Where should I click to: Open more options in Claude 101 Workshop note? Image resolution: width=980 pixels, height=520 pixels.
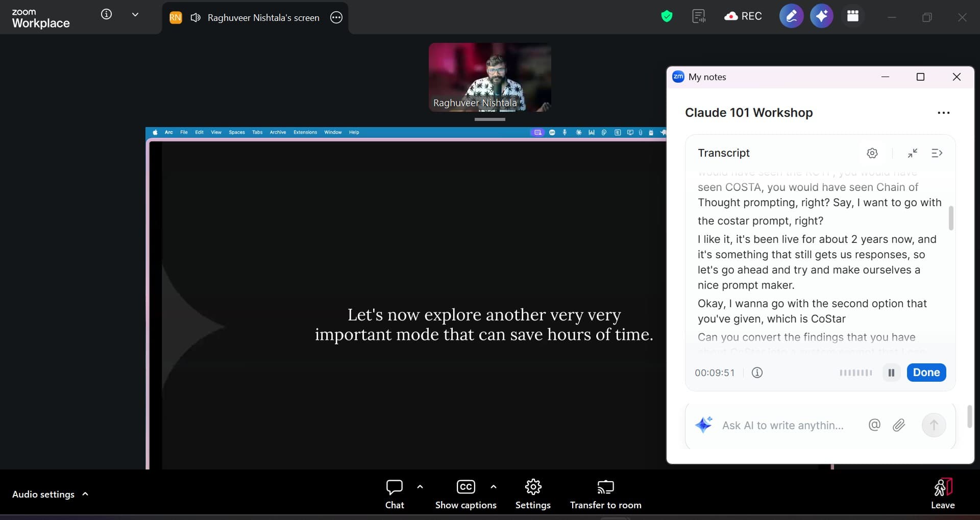coord(944,113)
